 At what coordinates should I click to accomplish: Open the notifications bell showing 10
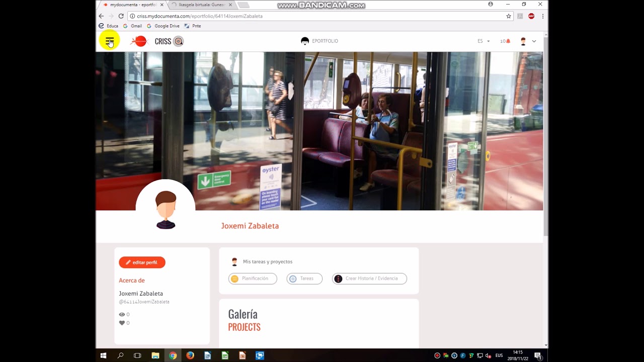point(505,41)
